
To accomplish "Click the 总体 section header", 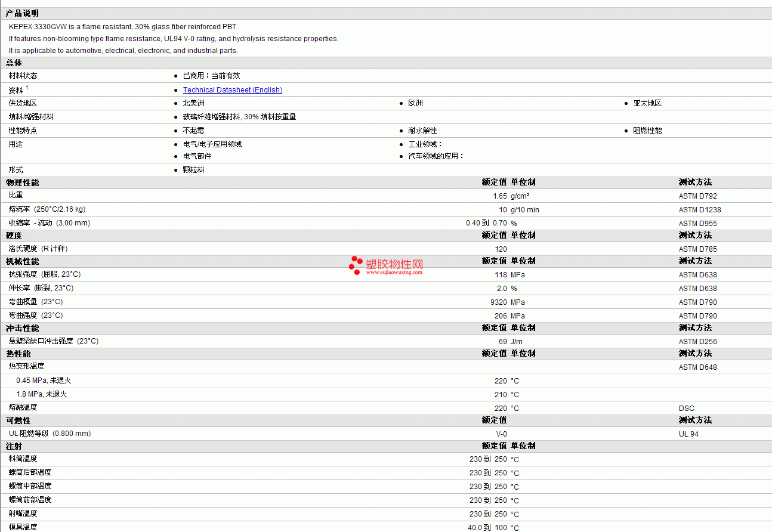I will point(14,63).
